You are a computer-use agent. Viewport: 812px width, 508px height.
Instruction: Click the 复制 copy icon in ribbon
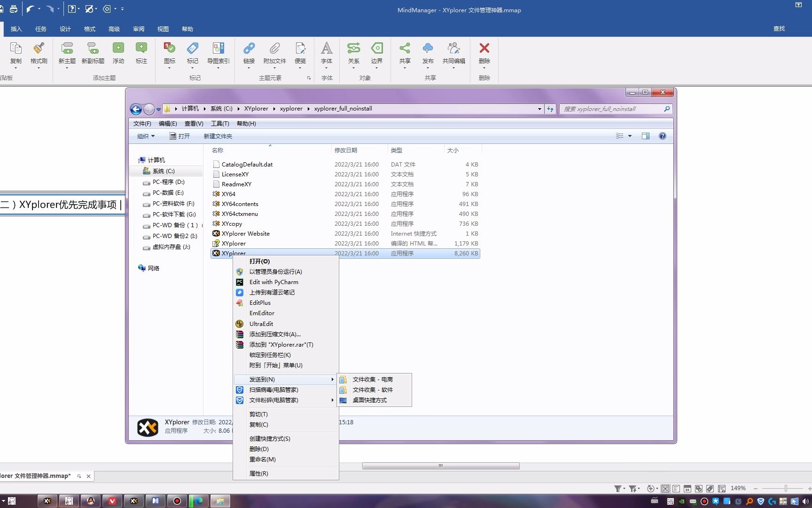click(x=16, y=48)
